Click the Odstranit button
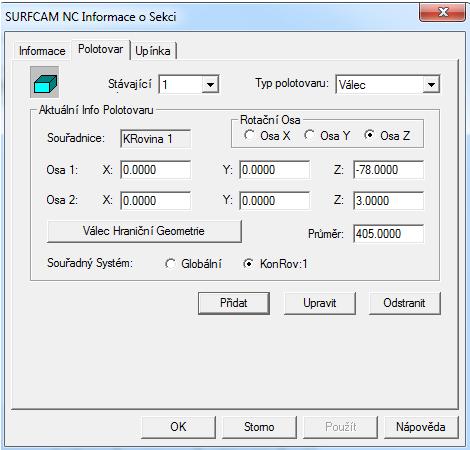470x450 pixels. click(x=404, y=303)
